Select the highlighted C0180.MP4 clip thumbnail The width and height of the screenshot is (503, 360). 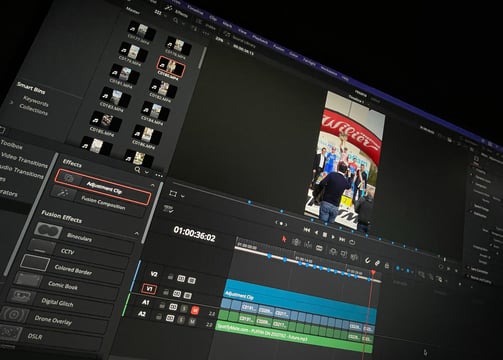point(170,66)
